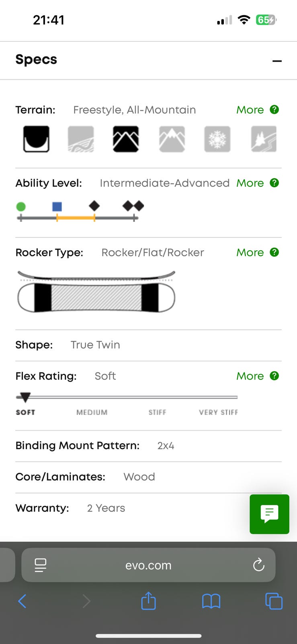The image size is (297, 644).
Task: Open the Safari share sheet
Action: [148, 601]
